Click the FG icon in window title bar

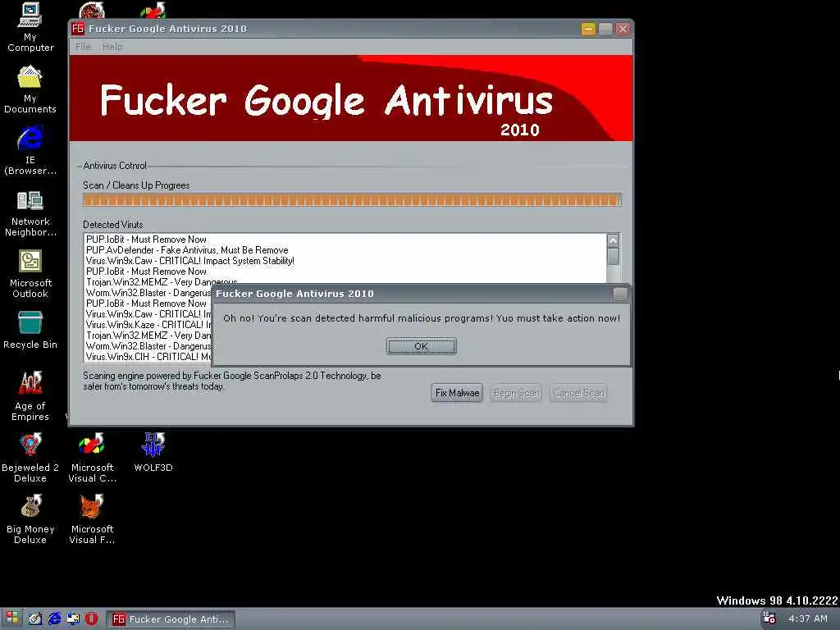78,29
